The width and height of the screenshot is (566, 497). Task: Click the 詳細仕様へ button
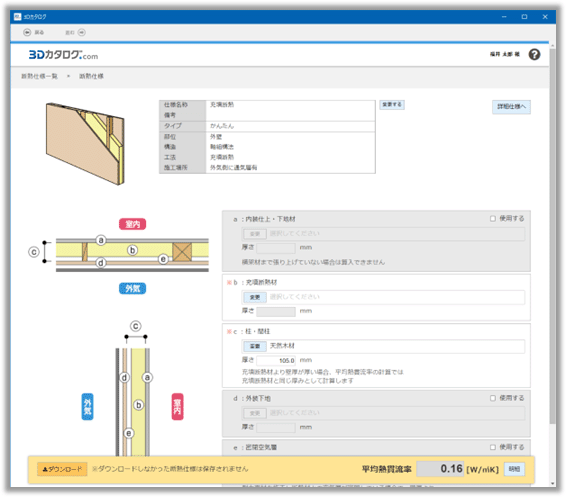tap(511, 107)
